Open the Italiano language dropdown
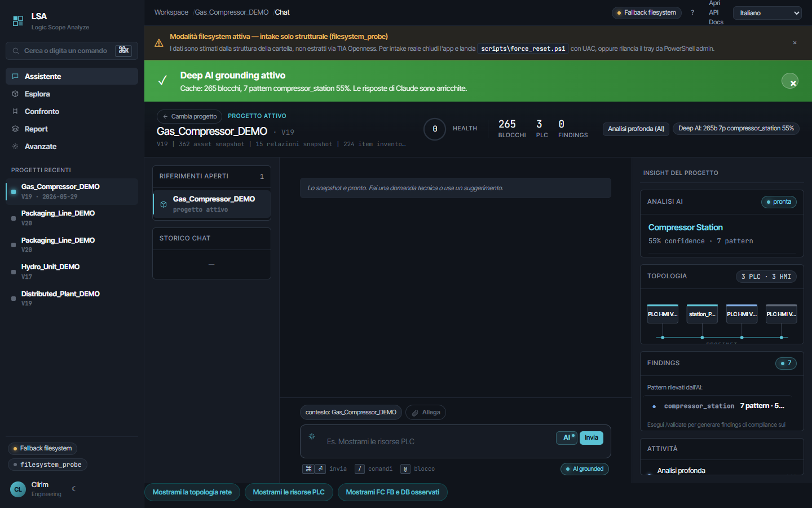Screen dimensions: 812x508 point(767,13)
